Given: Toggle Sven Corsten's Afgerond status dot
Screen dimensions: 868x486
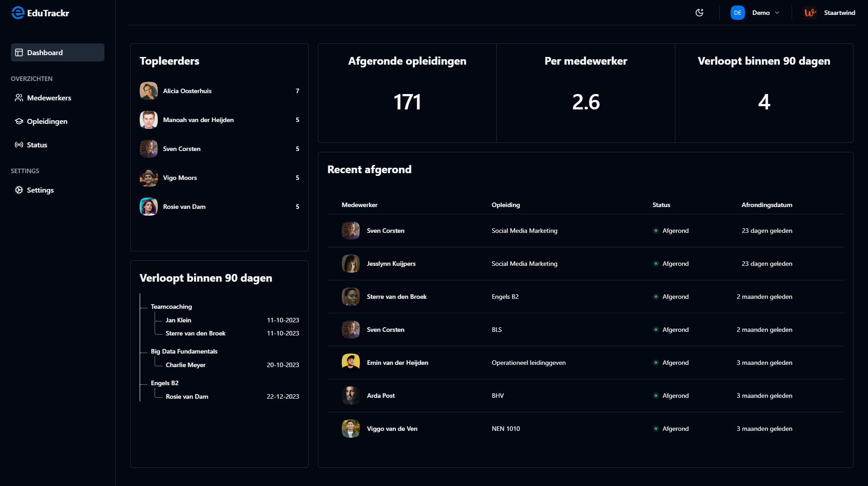Looking at the screenshot, I should [x=656, y=231].
